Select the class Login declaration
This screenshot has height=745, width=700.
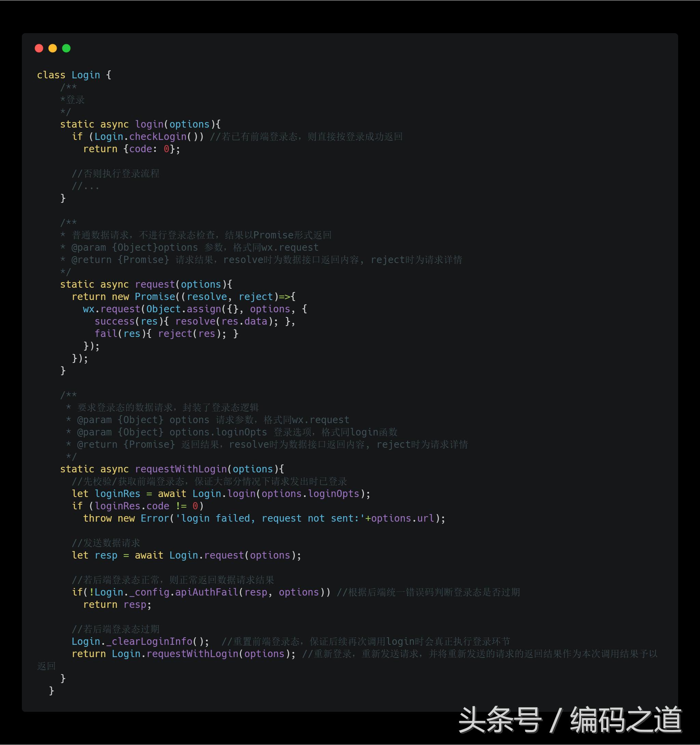pos(68,75)
